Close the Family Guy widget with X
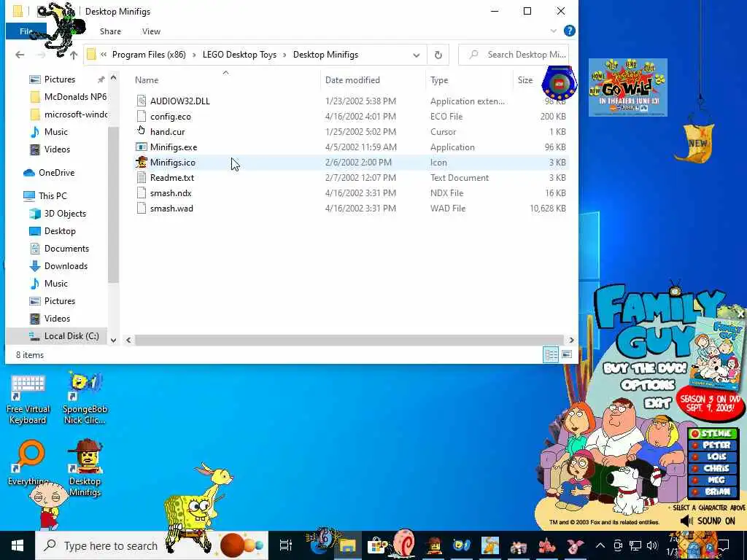The width and height of the screenshot is (747, 560). coord(741,314)
